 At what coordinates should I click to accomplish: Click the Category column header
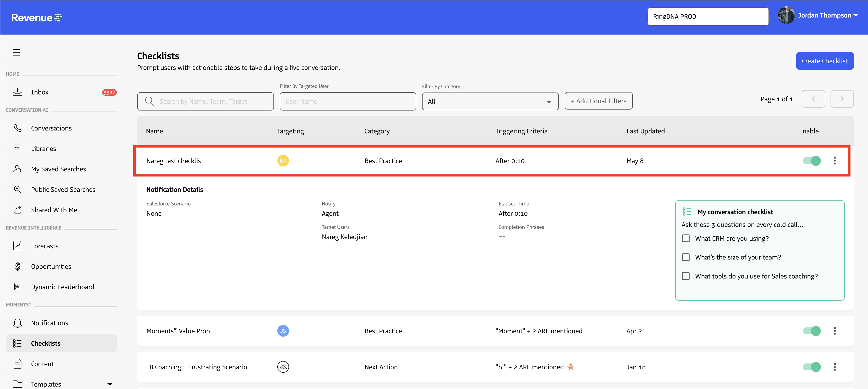[377, 131]
